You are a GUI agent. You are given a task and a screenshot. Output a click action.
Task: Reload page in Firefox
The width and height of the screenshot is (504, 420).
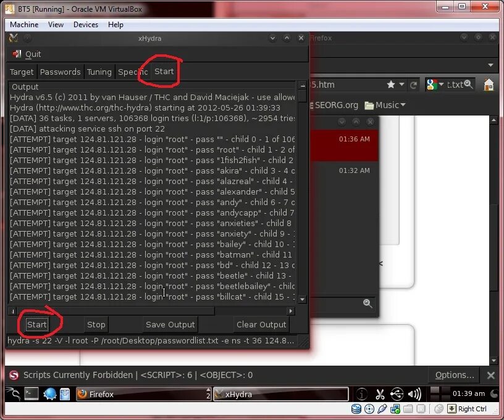[x=414, y=85]
